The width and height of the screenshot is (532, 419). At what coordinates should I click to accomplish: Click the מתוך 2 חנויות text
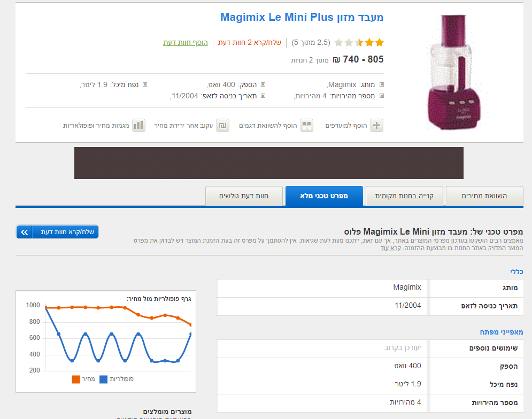tap(310, 60)
